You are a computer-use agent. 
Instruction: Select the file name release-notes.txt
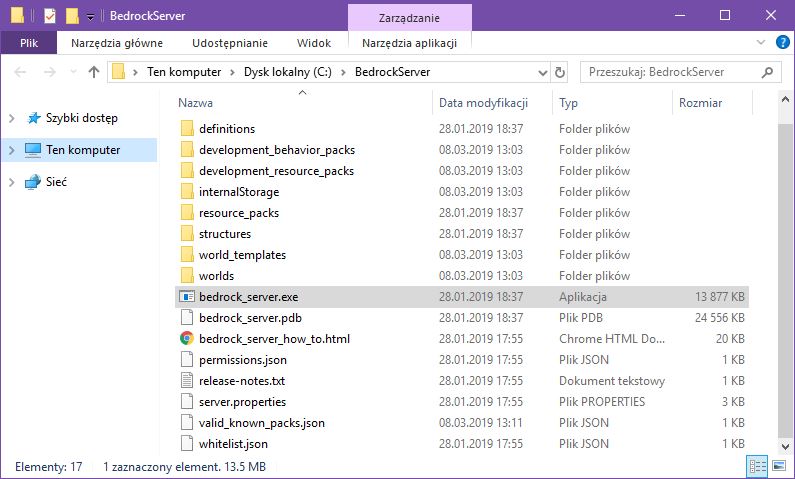242,381
